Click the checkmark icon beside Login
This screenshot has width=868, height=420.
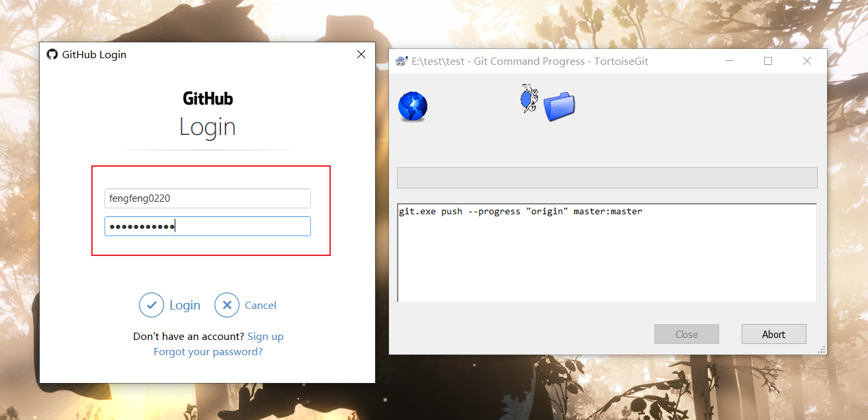coord(152,305)
